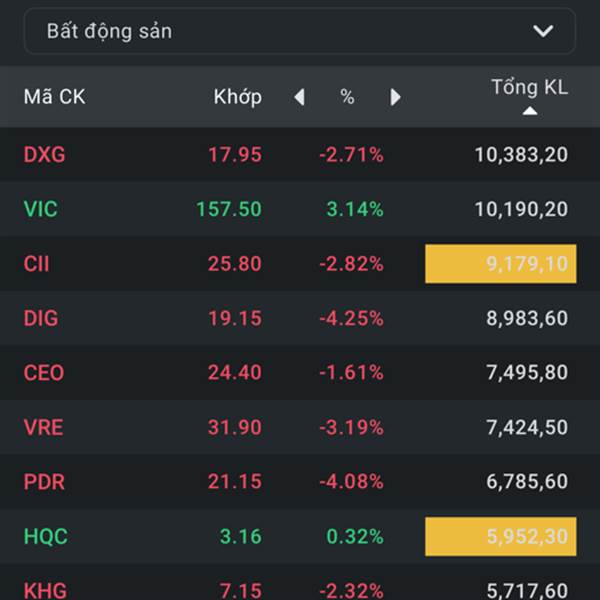Image resolution: width=600 pixels, height=600 pixels.
Task: Click the dropdown chevron arrow
Action: (543, 31)
